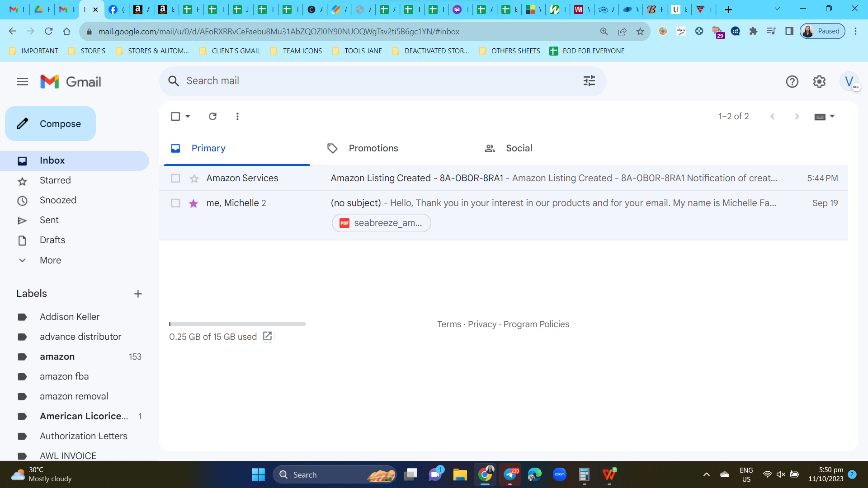868x488 pixels.
Task: Open the Program Policies link
Action: click(x=536, y=324)
